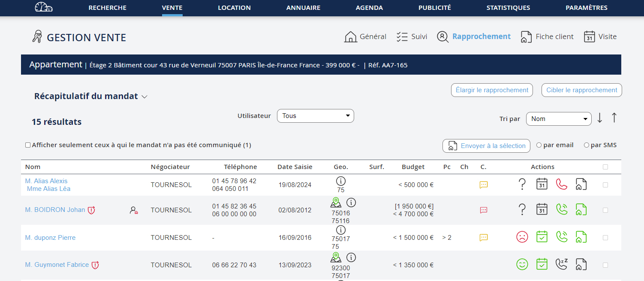Click the red comment icon for BOIDRON Johan
Viewport: 644px width, 281px height.
point(484,210)
